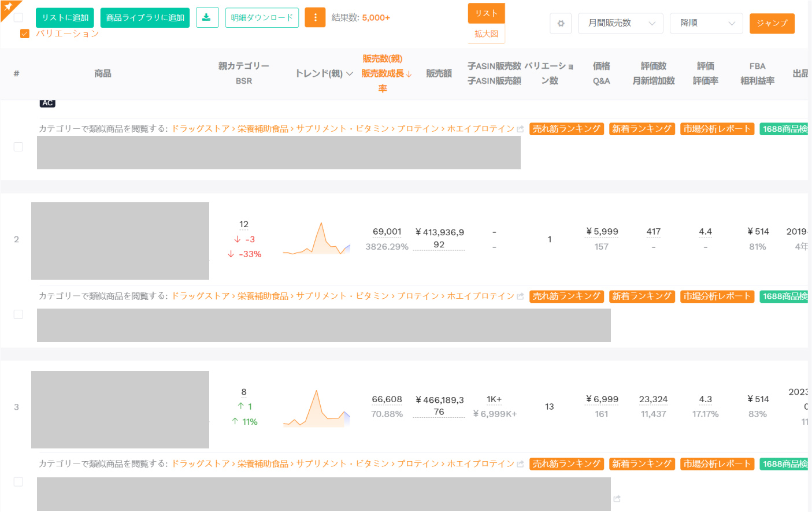Viewport: 812px width, 512px height.
Task: Open the 月間販売数 sort metric dropdown
Action: click(x=620, y=23)
